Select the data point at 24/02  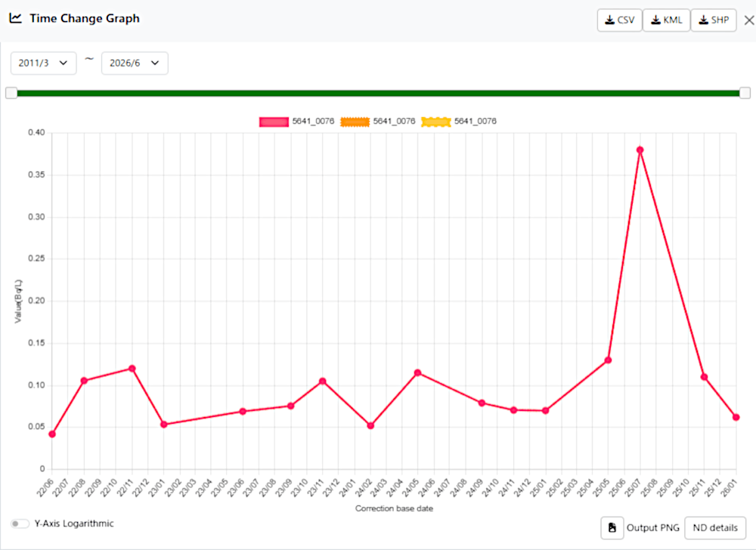[x=370, y=426]
